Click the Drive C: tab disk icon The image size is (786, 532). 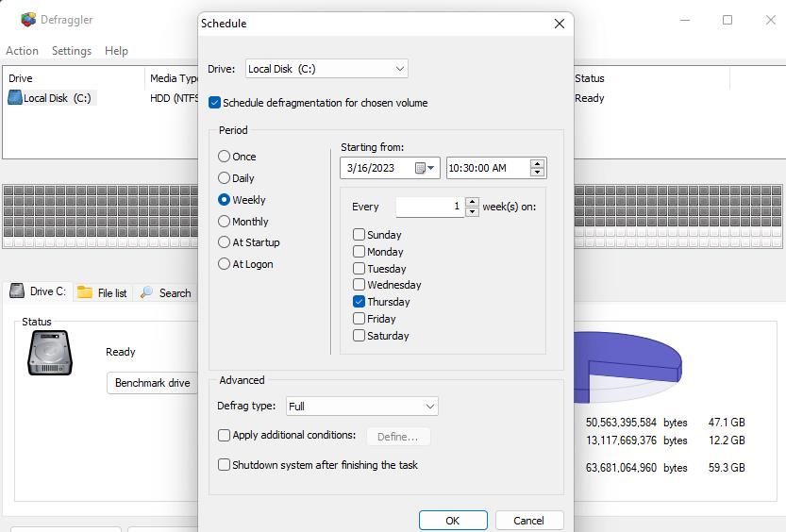coord(17,291)
